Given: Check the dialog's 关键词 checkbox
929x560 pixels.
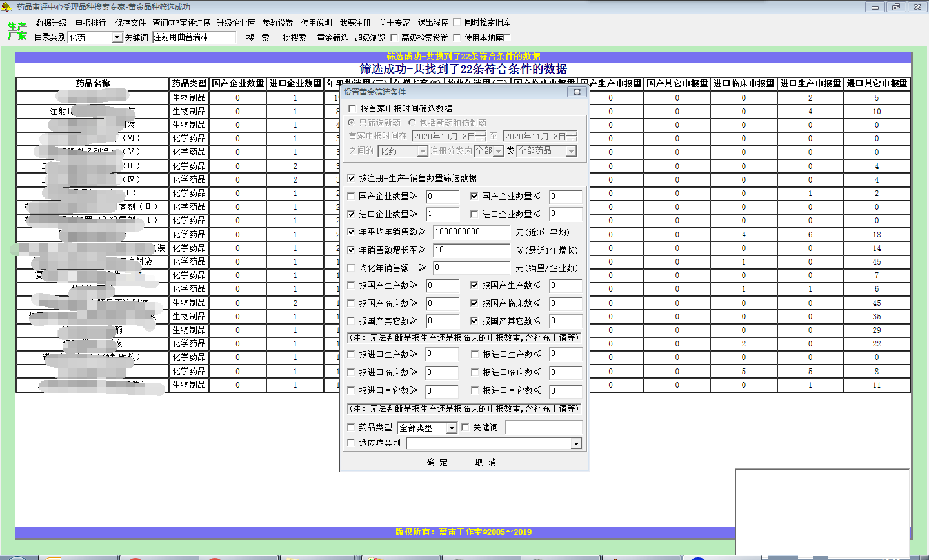Looking at the screenshot, I should point(465,427).
